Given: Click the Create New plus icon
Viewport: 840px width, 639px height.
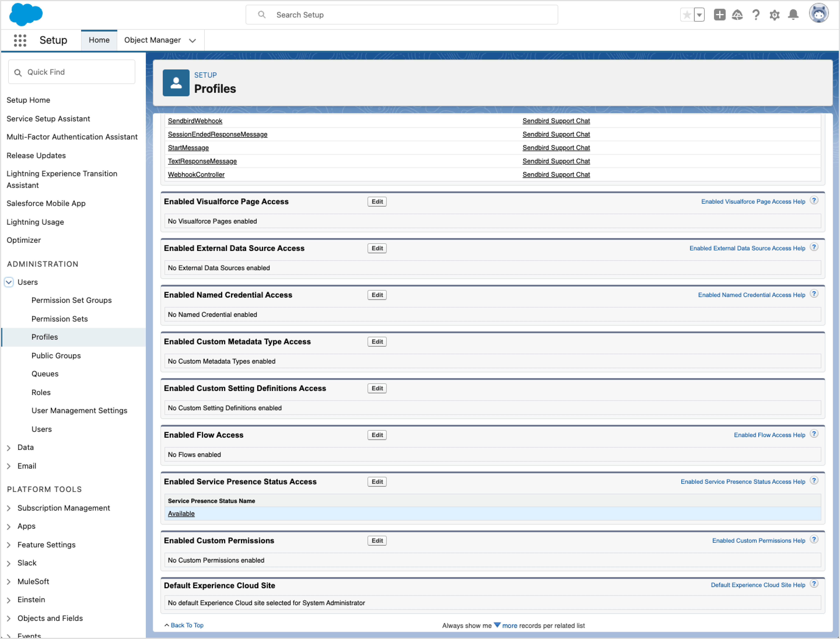Looking at the screenshot, I should (719, 15).
